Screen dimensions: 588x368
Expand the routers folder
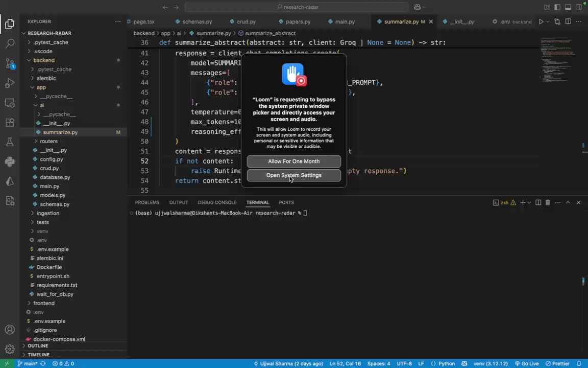(48, 141)
